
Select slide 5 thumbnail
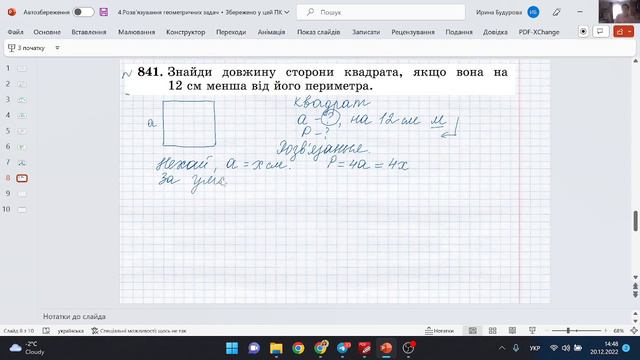coord(22,131)
